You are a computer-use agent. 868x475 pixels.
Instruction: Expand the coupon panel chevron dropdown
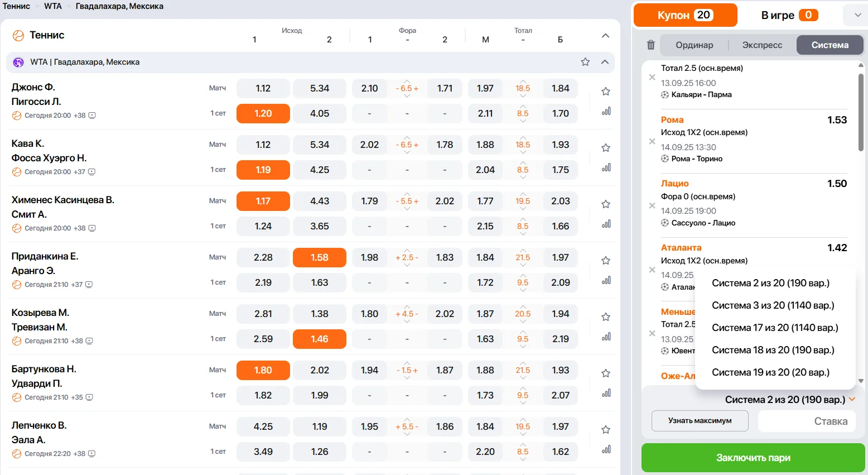[x=857, y=15]
